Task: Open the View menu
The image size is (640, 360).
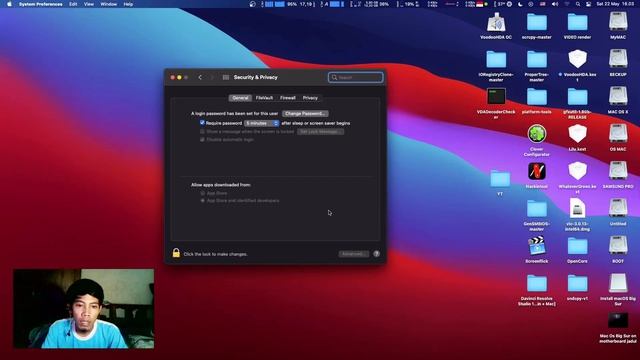Action: click(x=89, y=4)
